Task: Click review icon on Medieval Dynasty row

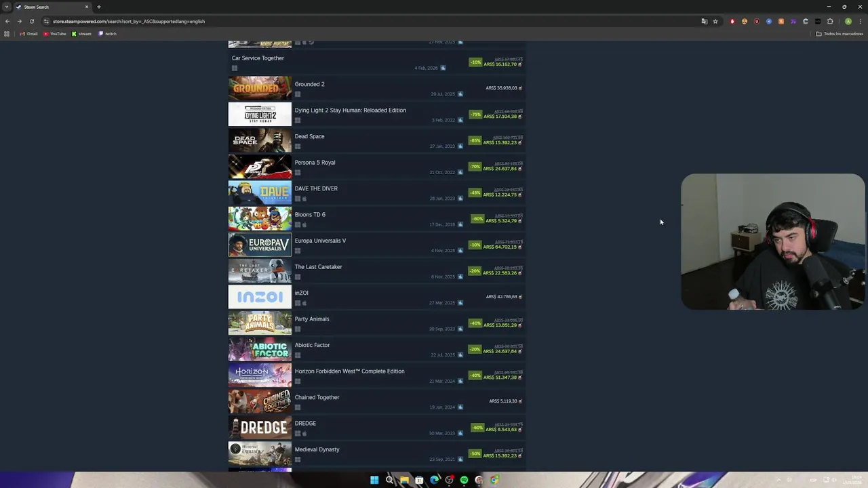Action: click(460, 460)
